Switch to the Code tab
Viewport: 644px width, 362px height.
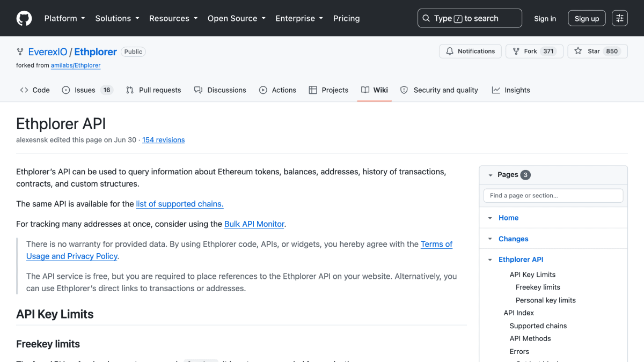(x=35, y=90)
